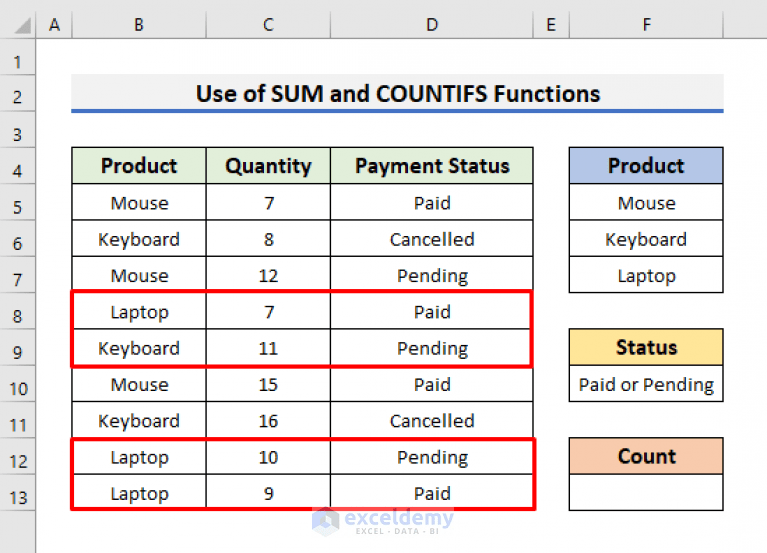Select 'Mouse' in the column F criteria list
This screenshot has height=553, width=767.
point(646,202)
